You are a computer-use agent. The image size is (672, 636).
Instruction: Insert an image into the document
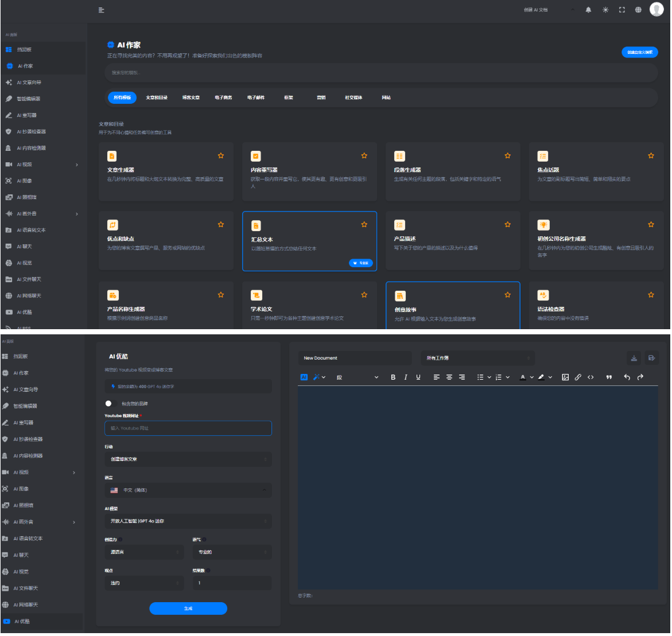click(565, 377)
